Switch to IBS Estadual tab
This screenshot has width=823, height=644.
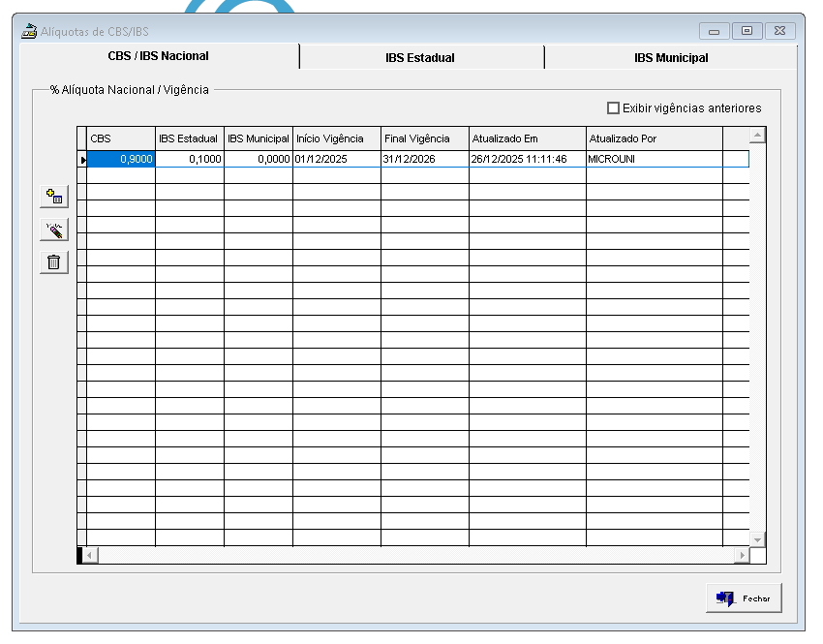point(420,58)
